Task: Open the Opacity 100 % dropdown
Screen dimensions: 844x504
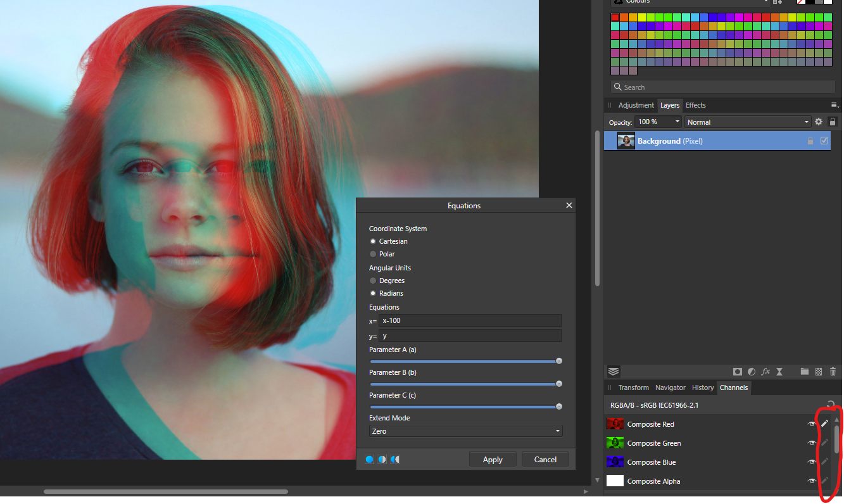Action: pyautogui.click(x=658, y=122)
